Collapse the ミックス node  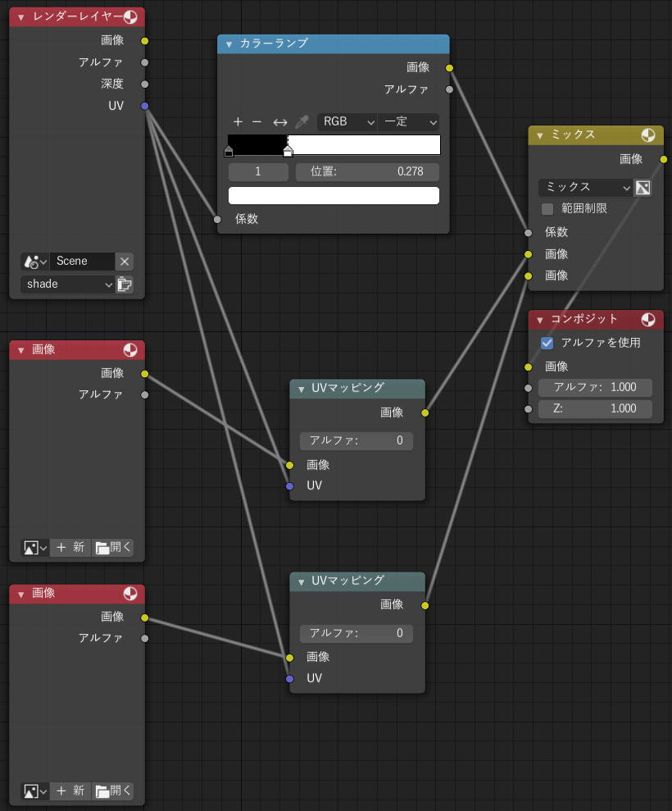[x=540, y=135]
